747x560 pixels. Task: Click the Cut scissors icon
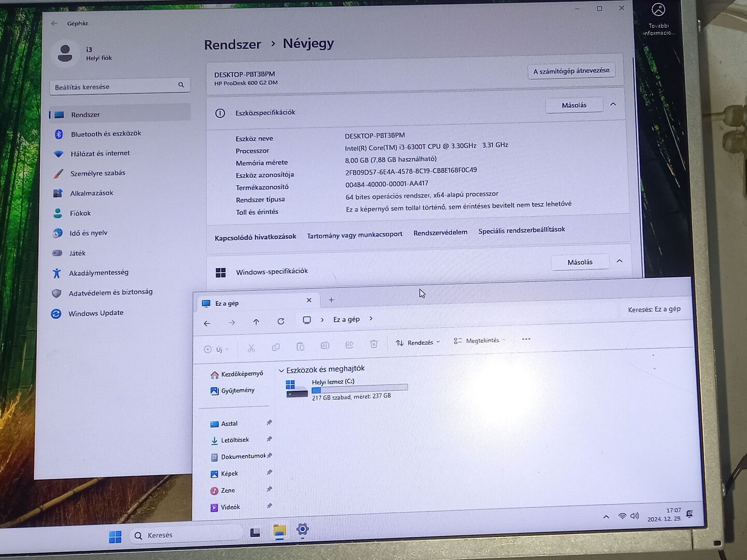(x=251, y=348)
